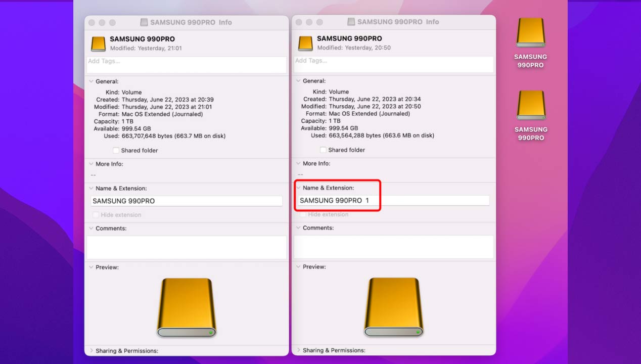This screenshot has height=364, width=641.
Task: Collapse Comments section in left Info window
Action: [91, 229]
